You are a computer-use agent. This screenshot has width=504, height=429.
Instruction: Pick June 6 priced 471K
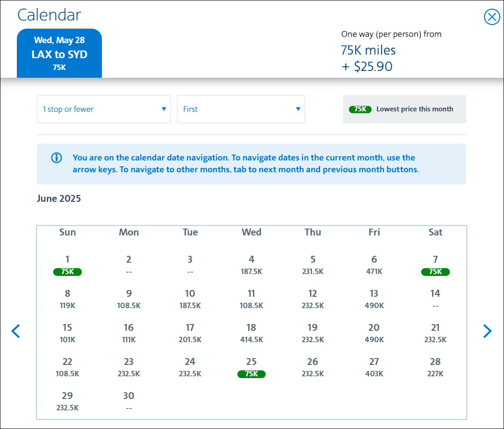tap(374, 265)
